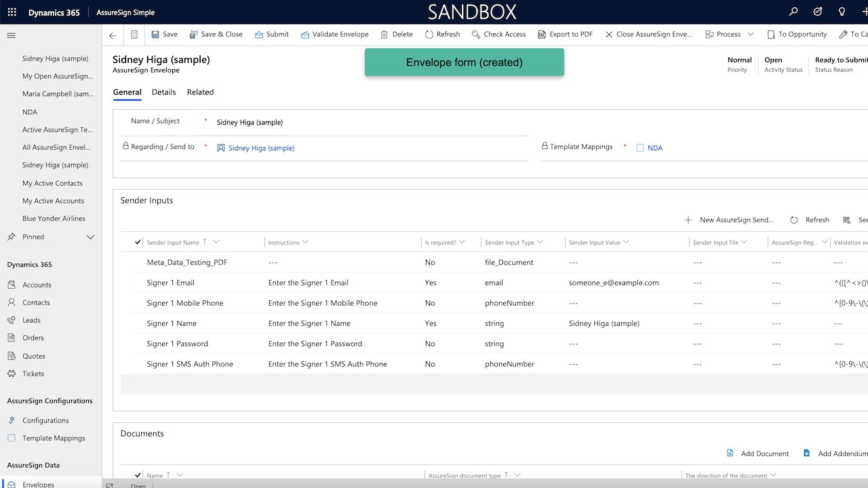Toggle select-all checkmark in Documents grid
Image resolution: width=868 pixels, height=488 pixels.
tap(138, 475)
